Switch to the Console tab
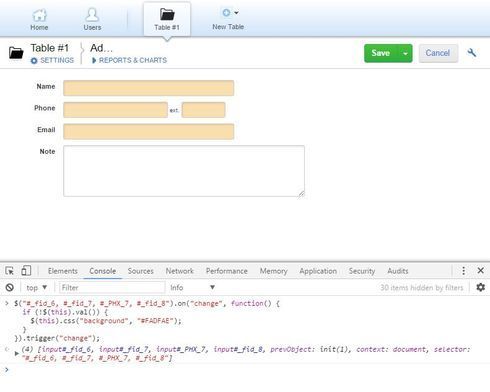The width and height of the screenshot is (490, 392). 103,271
